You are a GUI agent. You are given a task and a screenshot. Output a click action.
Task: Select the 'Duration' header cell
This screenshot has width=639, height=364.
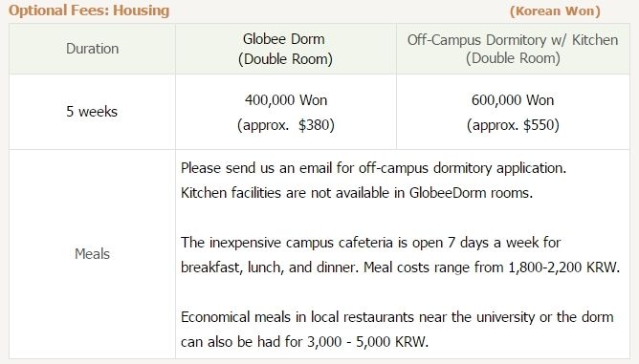tap(92, 49)
